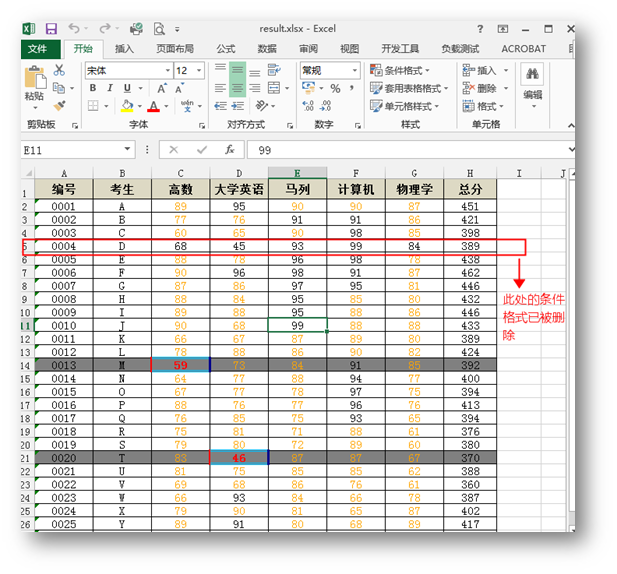Toggle Bold formatting
The width and height of the screenshot is (617, 574).
coord(93,88)
